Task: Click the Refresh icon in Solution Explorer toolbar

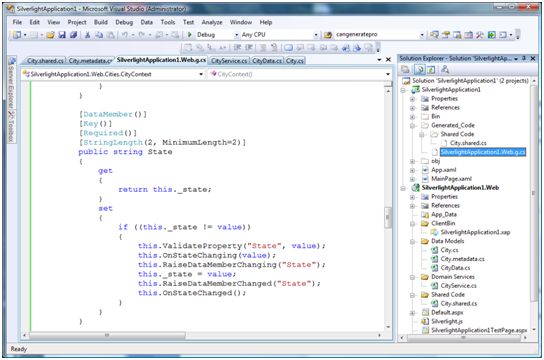Action: point(431,69)
